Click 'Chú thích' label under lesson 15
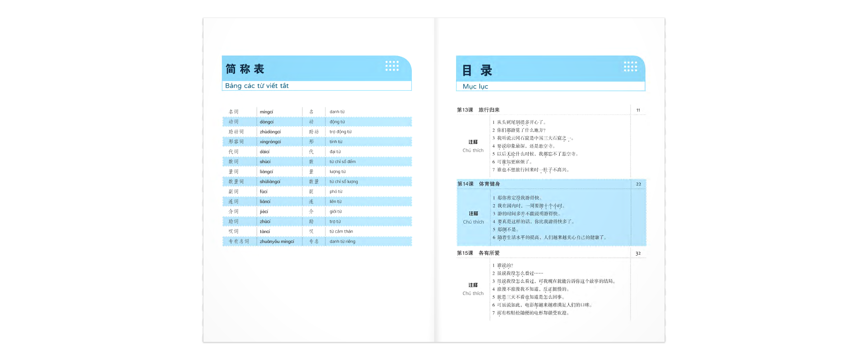 pos(473,293)
